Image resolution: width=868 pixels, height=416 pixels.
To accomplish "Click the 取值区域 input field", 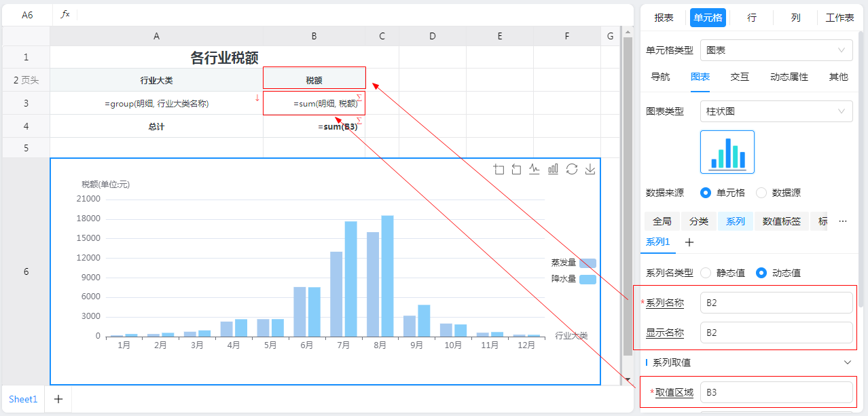I will pos(776,392).
